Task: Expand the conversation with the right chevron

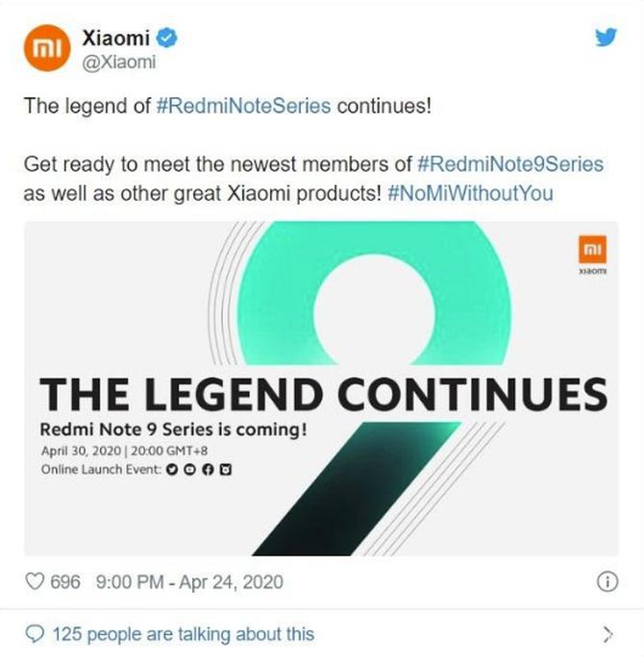Action: [x=607, y=633]
